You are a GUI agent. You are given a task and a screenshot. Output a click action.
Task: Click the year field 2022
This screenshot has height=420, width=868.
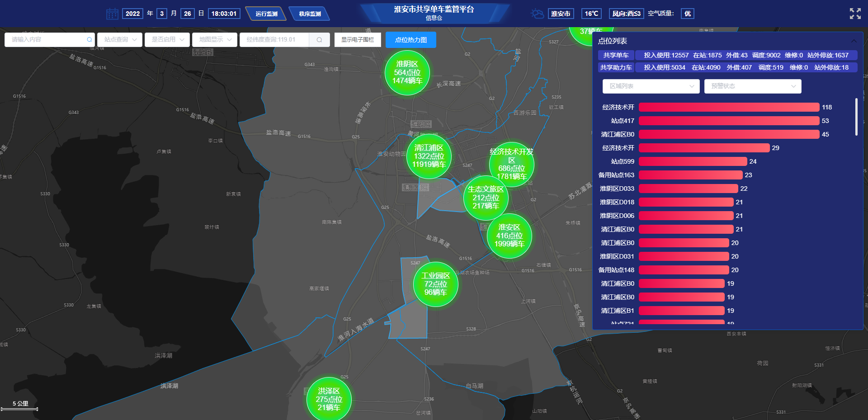click(132, 14)
